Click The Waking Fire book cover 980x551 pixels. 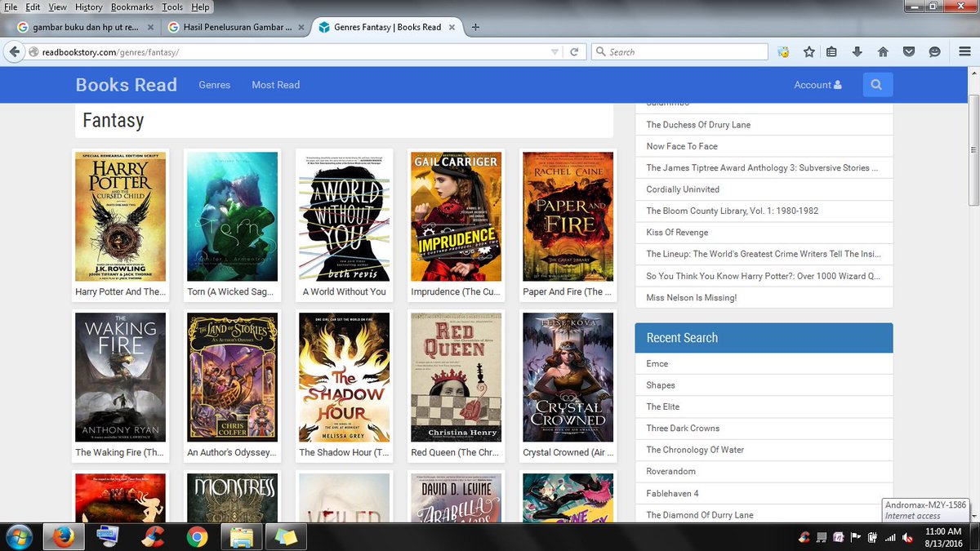120,377
